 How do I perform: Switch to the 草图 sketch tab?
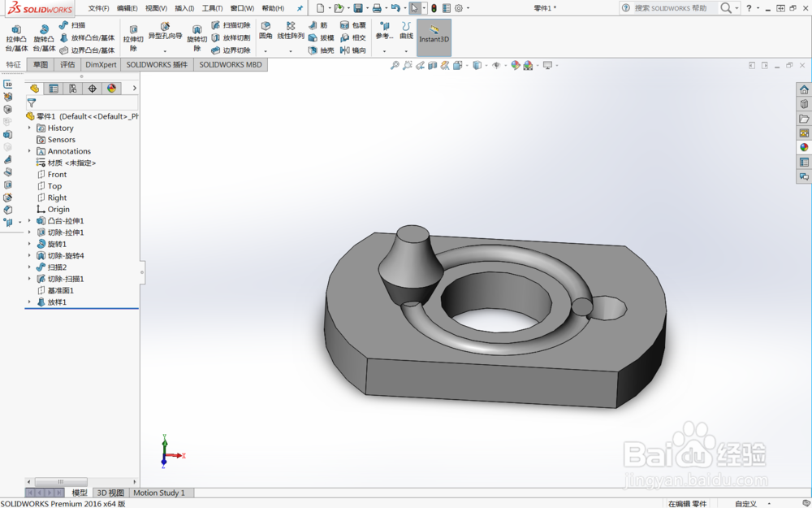(x=41, y=65)
